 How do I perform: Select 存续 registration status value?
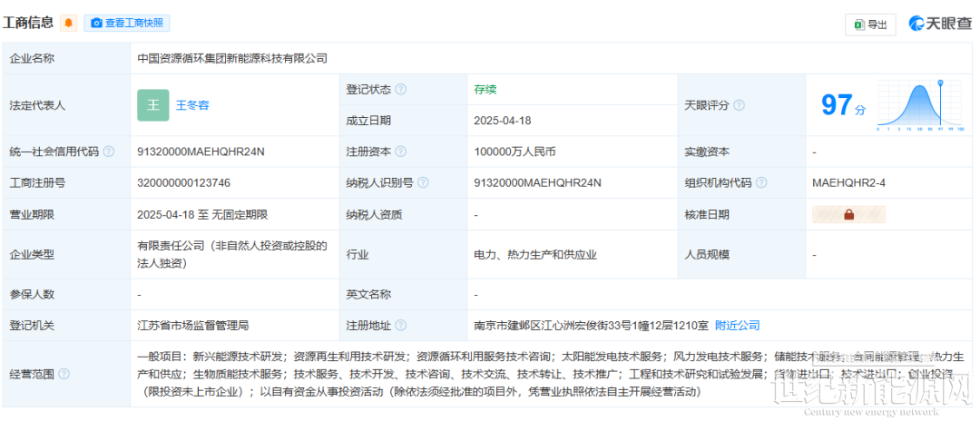click(x=485, y=89)
